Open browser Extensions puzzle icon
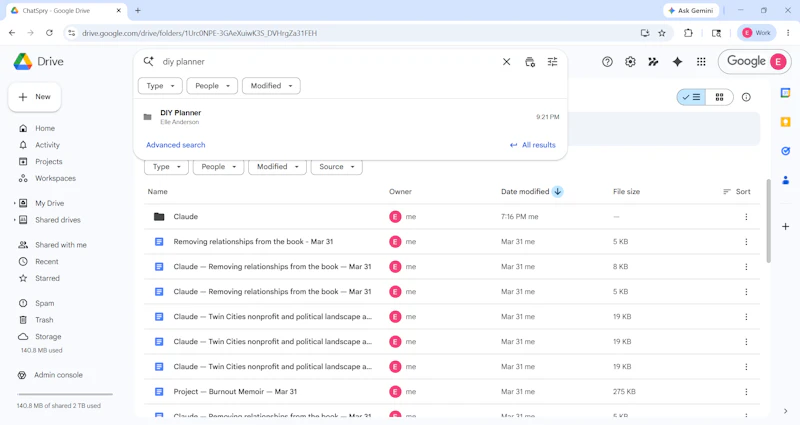800x425 pixels. tap(688, 33)
